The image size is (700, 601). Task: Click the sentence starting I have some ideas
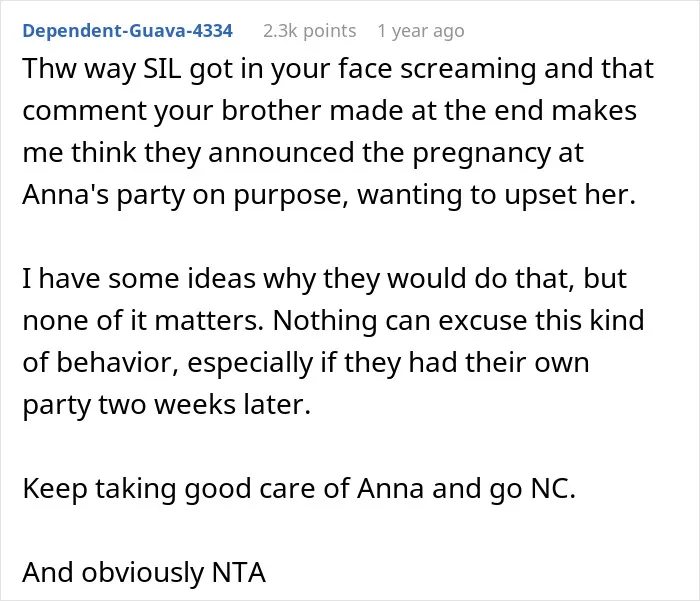(x=325, y=279)
